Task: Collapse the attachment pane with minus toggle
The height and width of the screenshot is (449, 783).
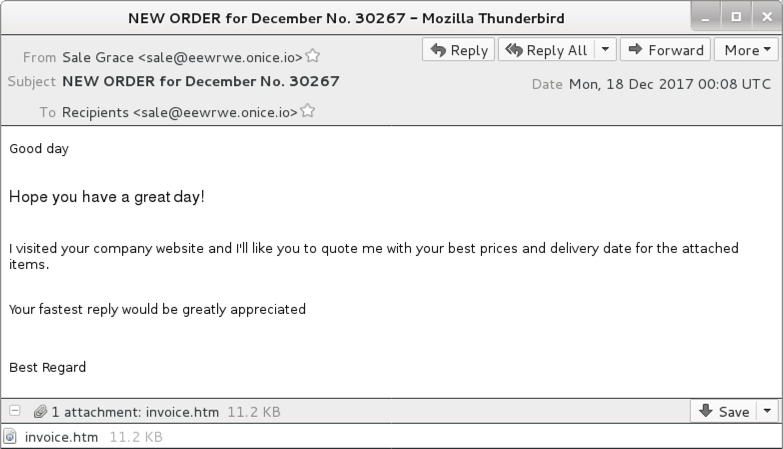Action: click(15, 411)
